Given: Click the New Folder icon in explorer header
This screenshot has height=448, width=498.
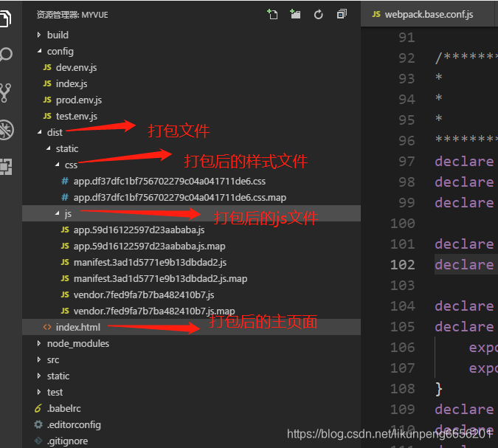Looking at the screenshot, I should pyautogui.click(x=295, y=14).
